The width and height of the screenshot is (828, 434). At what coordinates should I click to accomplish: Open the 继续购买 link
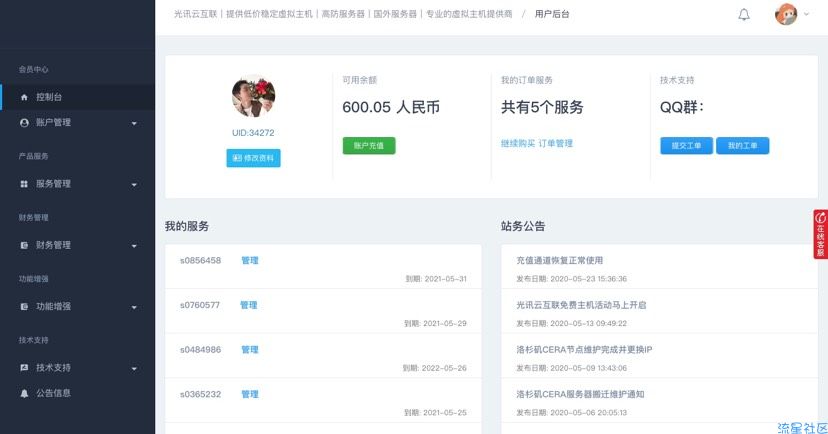[x=518, y=144]
